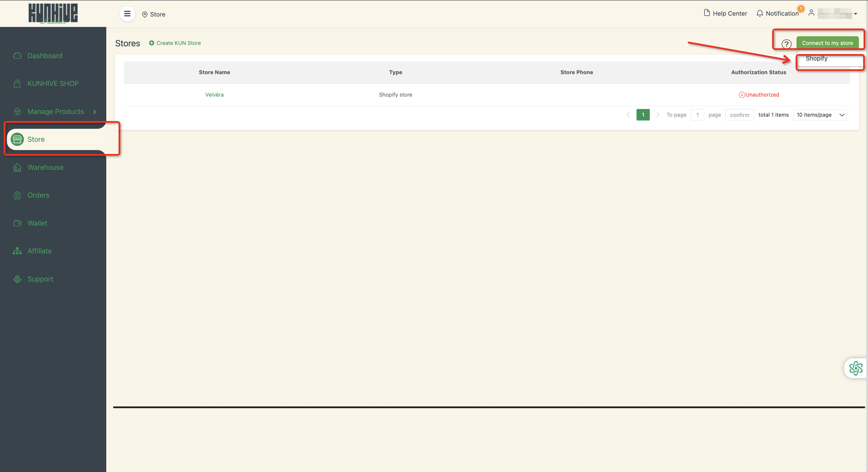Click the Orders clipboard icon

pos(17,195)
